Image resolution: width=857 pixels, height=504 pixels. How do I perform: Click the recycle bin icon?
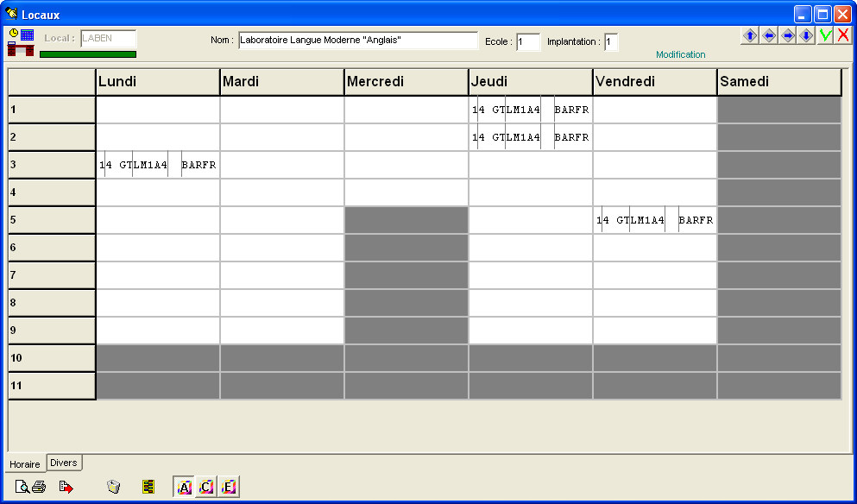pos(113,487)
